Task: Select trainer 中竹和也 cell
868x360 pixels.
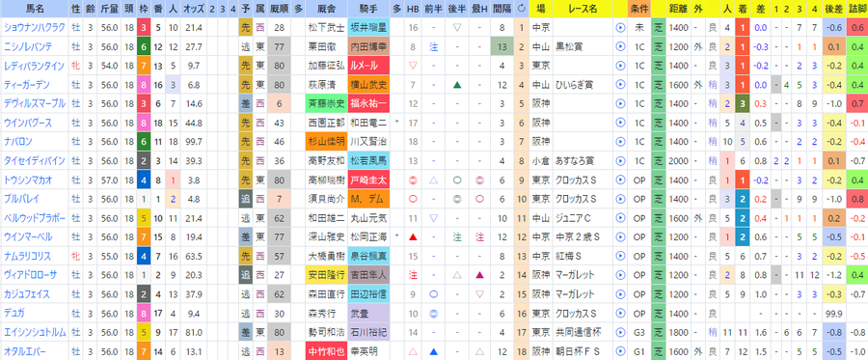Action: (327, 352)
